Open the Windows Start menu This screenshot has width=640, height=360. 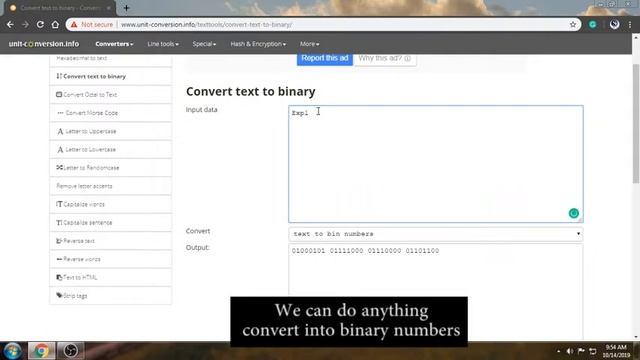(x=12, y=351)
